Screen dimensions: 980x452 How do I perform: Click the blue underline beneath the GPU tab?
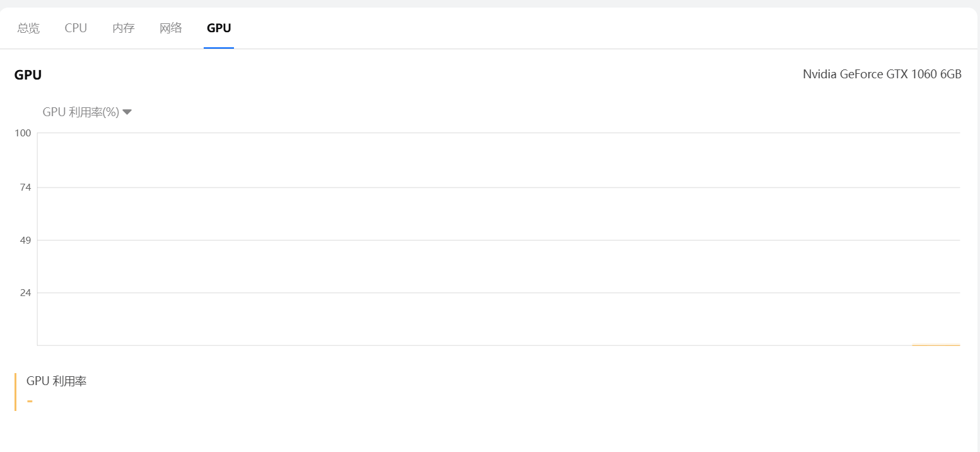[x=219, y=47]
